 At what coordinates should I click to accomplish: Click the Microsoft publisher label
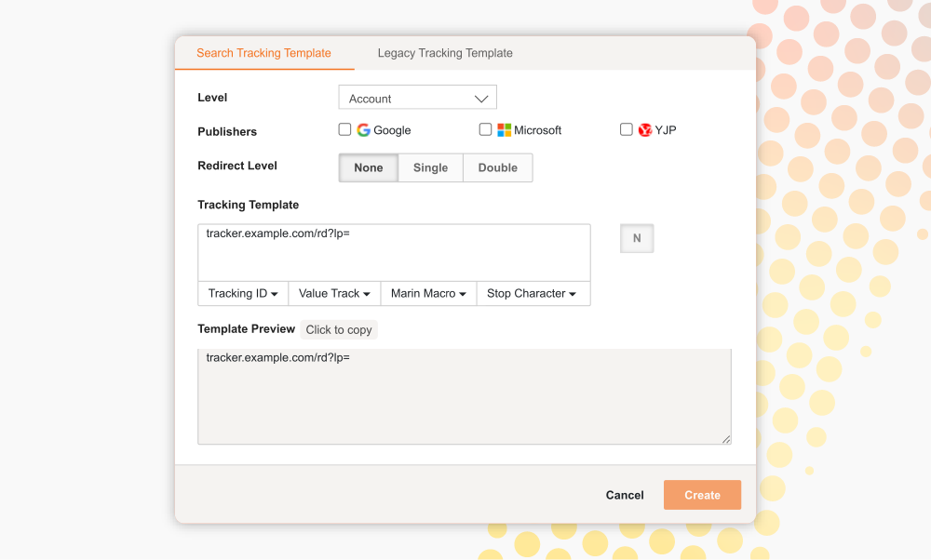[537, 130]
